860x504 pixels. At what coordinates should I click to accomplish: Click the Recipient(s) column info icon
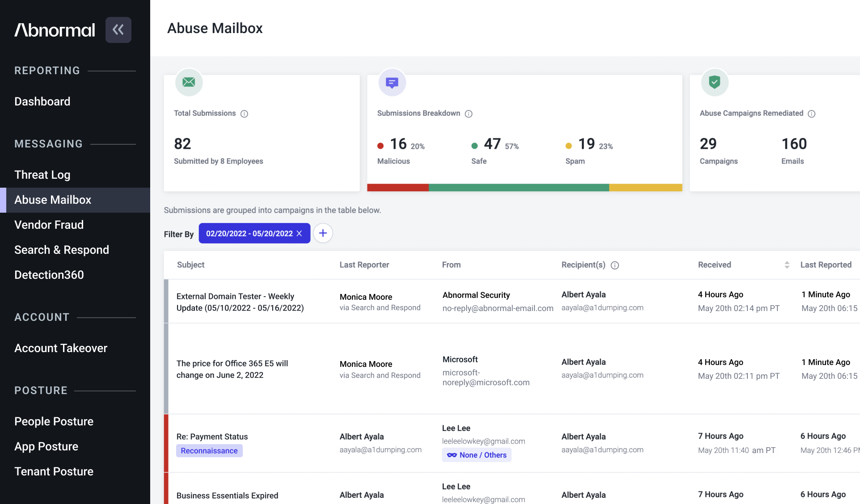(x=615, y=265)
